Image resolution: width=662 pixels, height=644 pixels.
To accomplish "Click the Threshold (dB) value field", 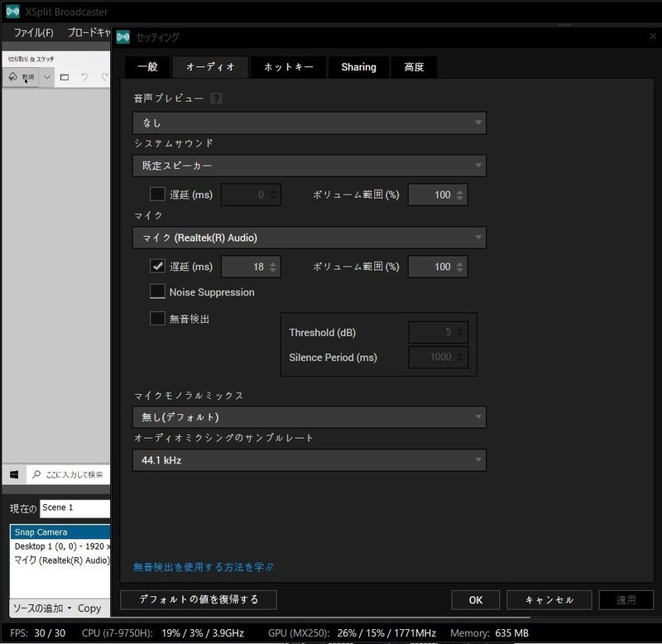I will point(439,332).
